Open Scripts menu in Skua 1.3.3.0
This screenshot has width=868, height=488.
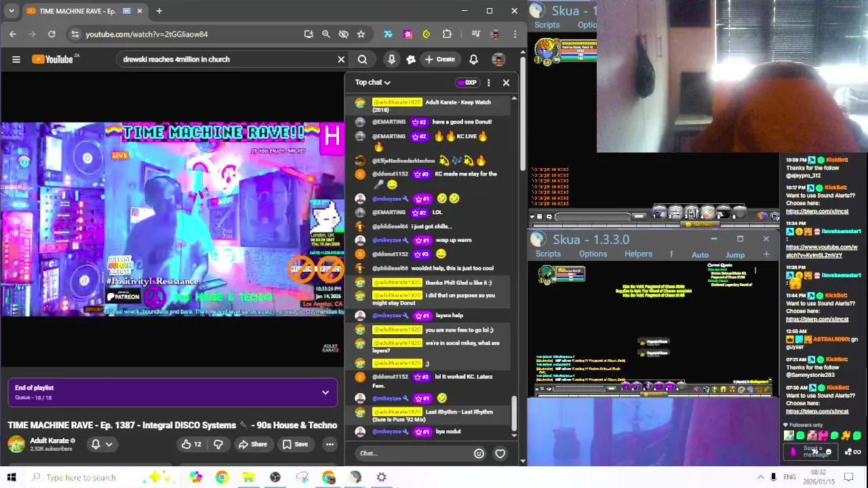pyautogui.click(x=548, y=253)
